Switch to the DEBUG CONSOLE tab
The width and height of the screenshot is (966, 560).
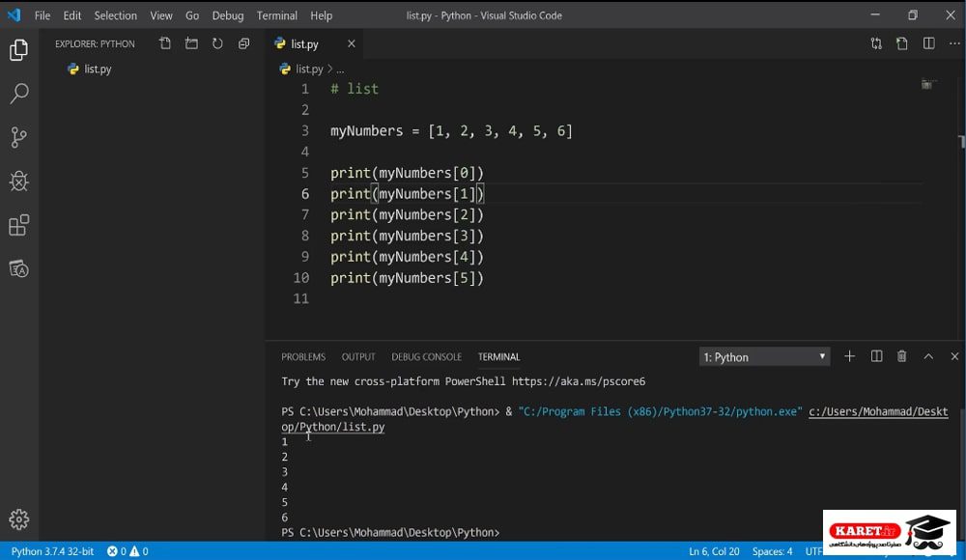click(x=426, y=356)
